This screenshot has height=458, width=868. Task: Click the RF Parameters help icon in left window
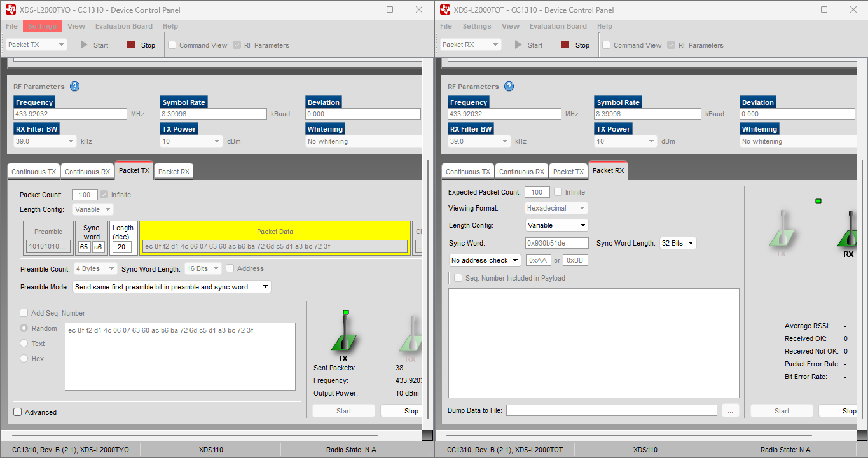click(x=74, y=87)
